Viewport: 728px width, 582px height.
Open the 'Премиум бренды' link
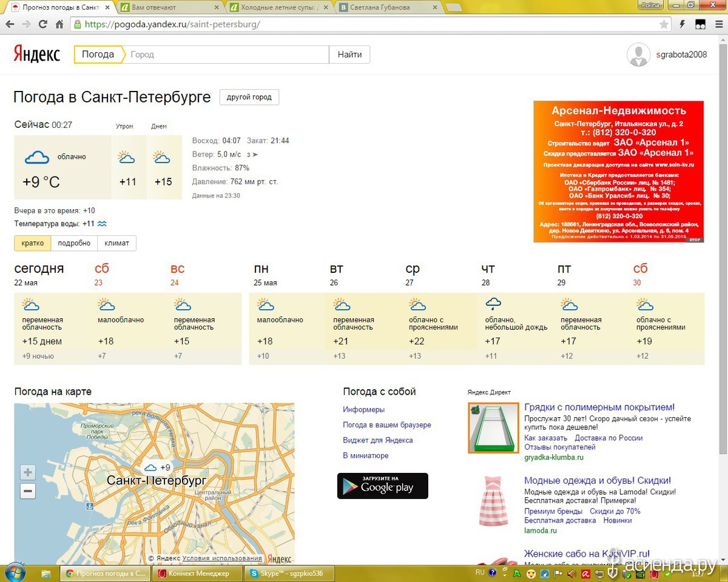click(x=554, y=511)
